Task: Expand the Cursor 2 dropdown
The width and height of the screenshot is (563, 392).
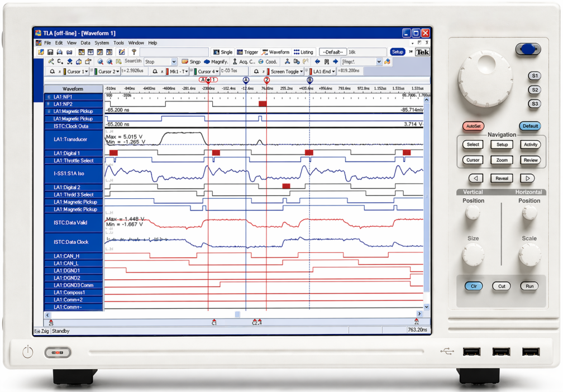Action: (118, 71)
